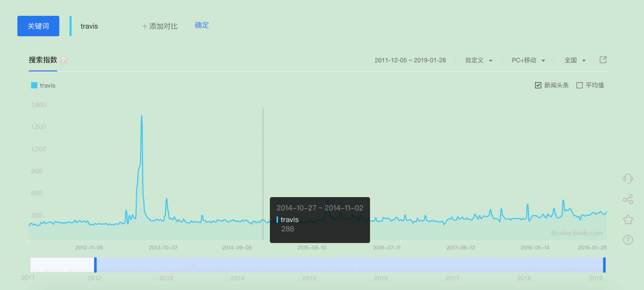Click the 600 y-axis value

[x=37, y=193]
